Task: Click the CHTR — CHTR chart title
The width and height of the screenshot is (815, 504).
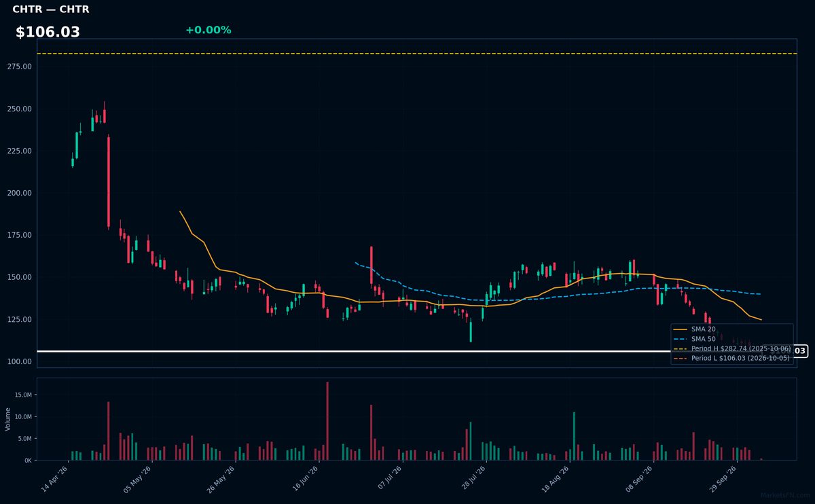Action: coord(50,10)
